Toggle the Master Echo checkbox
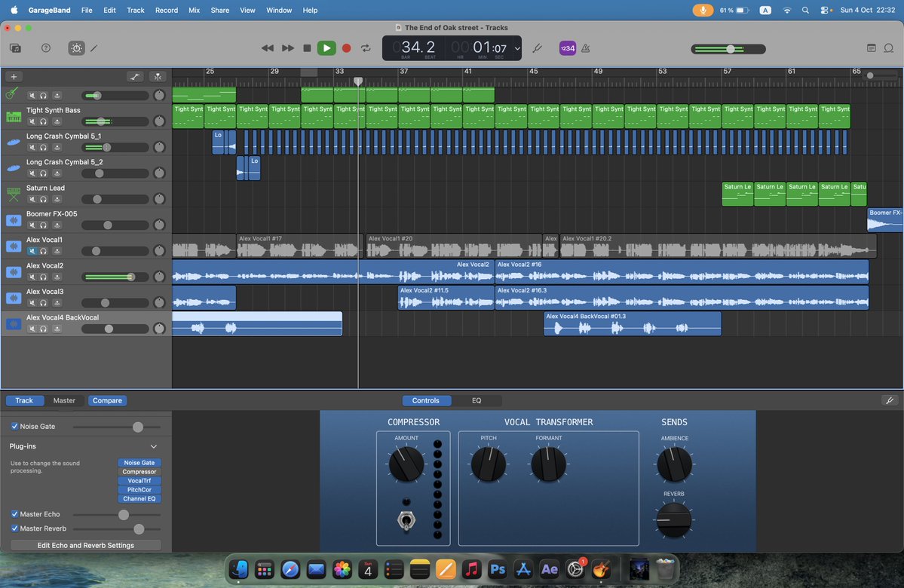Screen dimensions: 904x588 (14, 514)
